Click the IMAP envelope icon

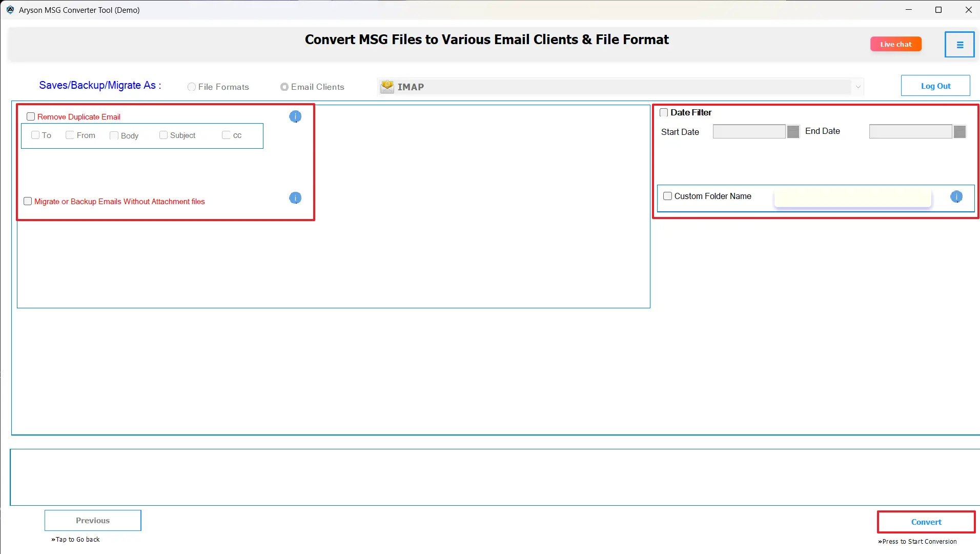(386, 86)
